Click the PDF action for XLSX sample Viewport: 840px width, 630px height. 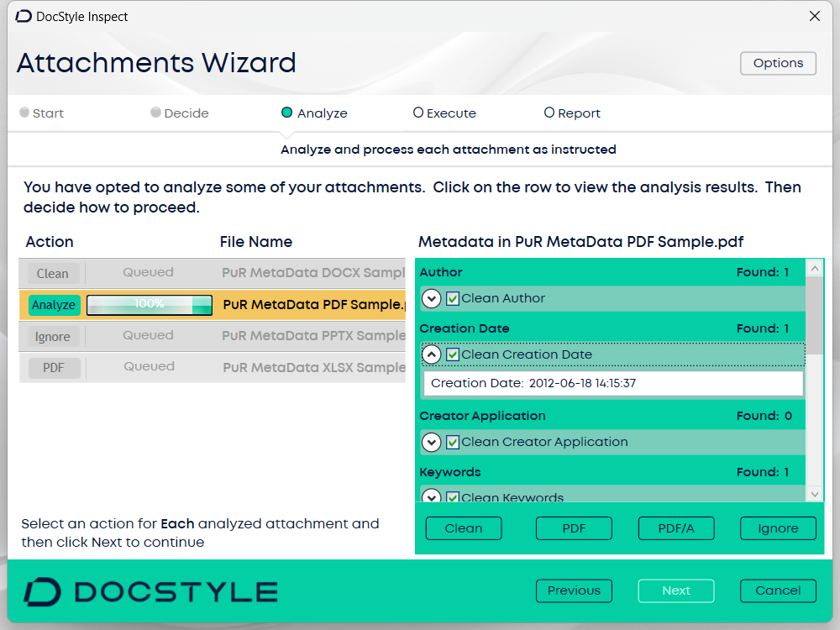click(54, 368)
